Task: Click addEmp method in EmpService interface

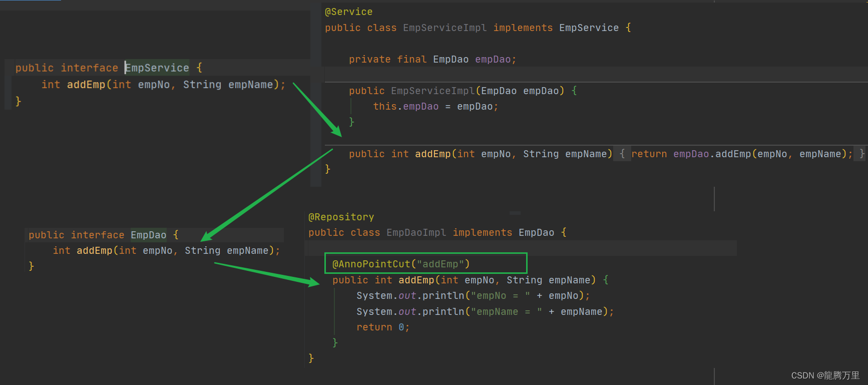Action: click(86, 85)
